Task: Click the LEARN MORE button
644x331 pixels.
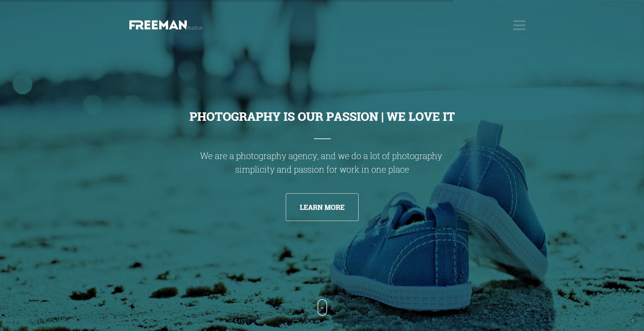Action: point(322,207)
